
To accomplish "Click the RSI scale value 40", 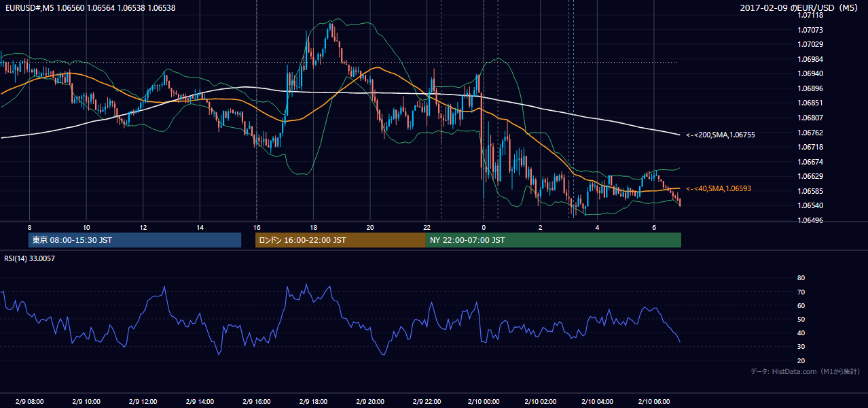I will point(801,333).
